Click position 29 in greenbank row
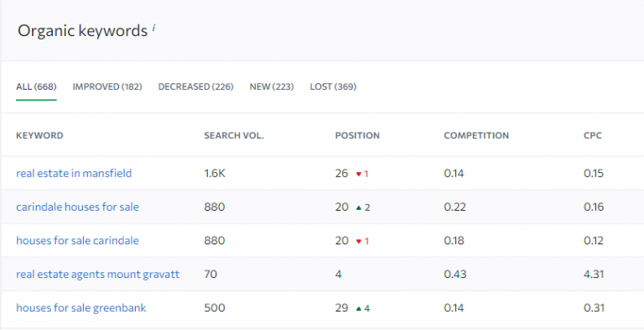The height and width of the screenshot is (330, 644). coord(342,308)
